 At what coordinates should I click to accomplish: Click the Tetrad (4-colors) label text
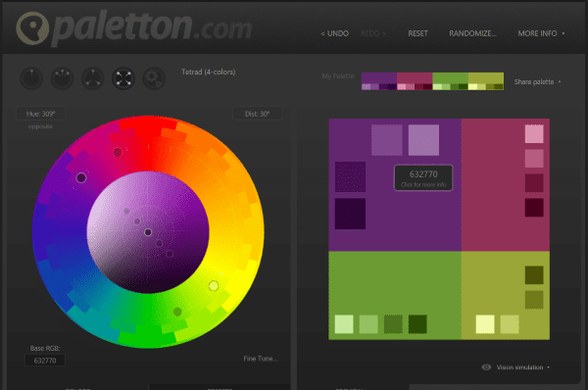208,72
